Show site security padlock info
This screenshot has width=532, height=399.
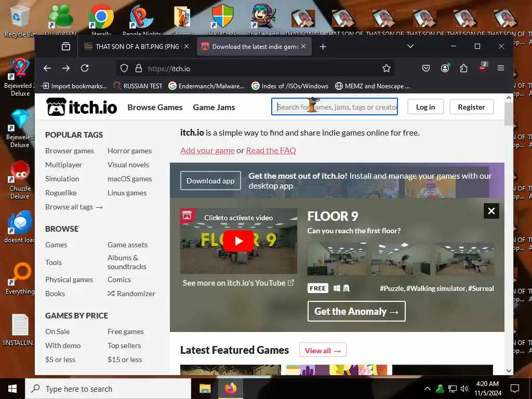click(x=138, y=69)
